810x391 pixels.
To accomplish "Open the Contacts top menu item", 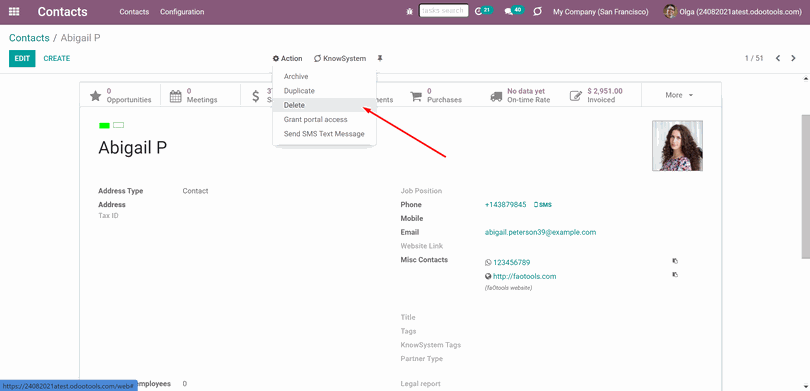I will [134, 11].
